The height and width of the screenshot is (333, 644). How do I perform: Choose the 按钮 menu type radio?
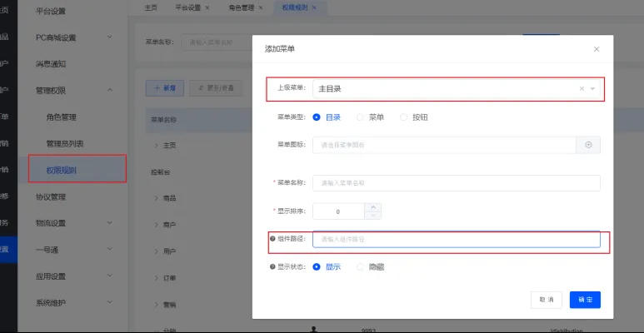(405, 117)
